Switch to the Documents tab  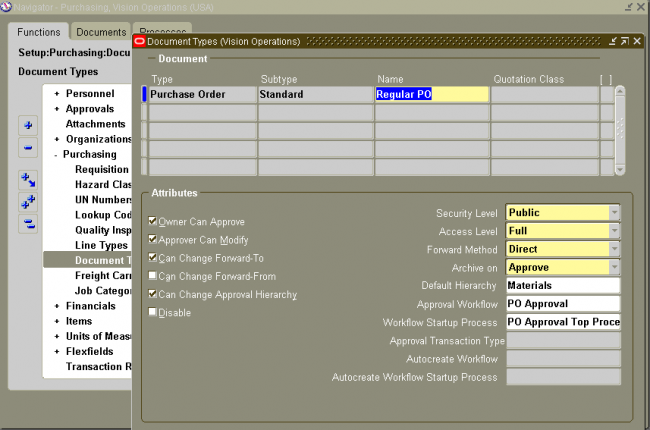point(101,32)
